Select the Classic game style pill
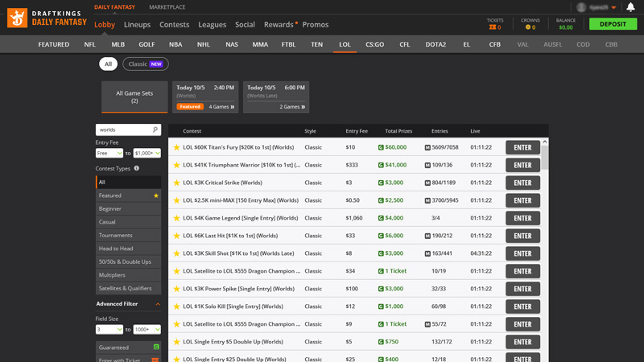 pos(146,64)
